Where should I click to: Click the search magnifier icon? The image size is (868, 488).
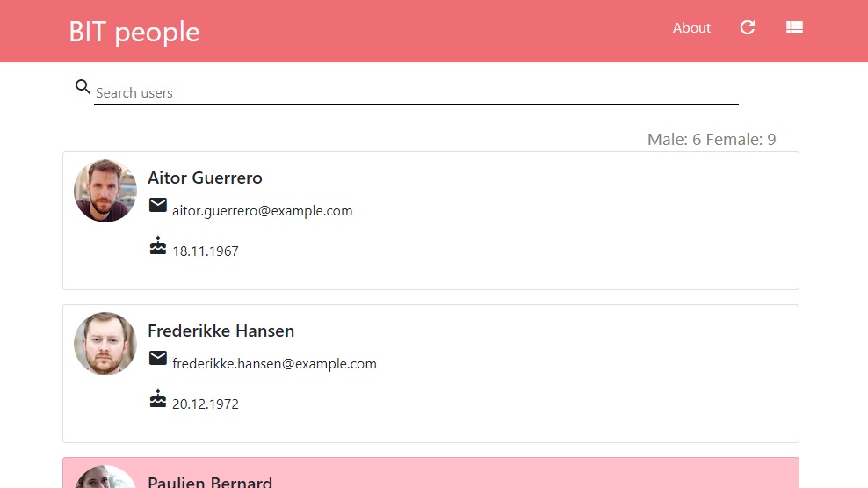tap(83, 87)
